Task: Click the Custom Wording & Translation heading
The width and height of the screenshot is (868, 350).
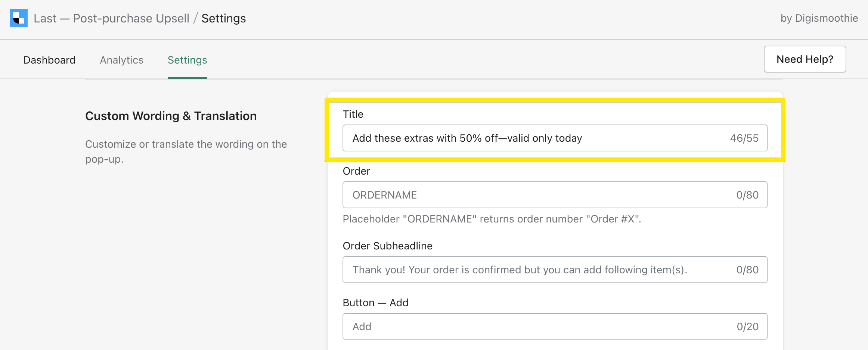Action: [x=171, y=116]
